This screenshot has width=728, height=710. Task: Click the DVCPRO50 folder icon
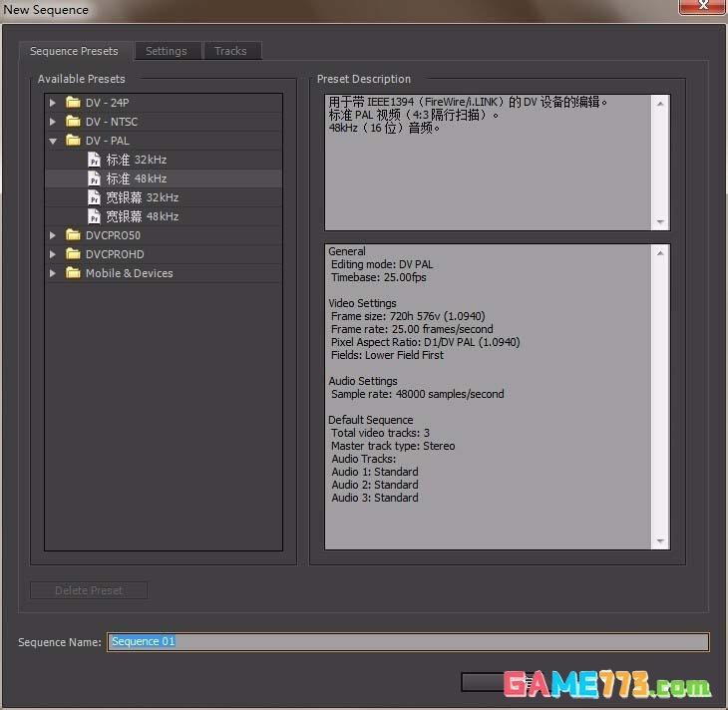(x=73, y=235)
